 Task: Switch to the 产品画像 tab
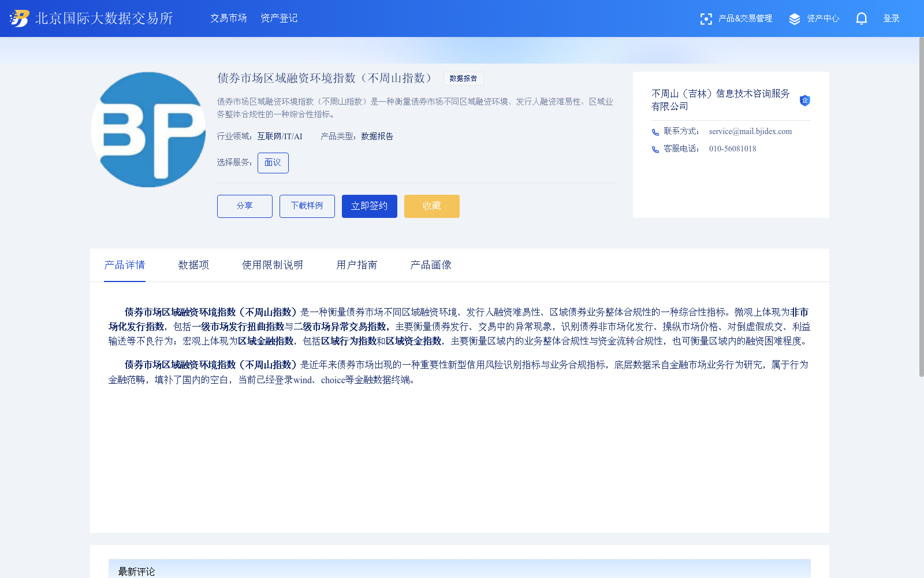point(431,265)
